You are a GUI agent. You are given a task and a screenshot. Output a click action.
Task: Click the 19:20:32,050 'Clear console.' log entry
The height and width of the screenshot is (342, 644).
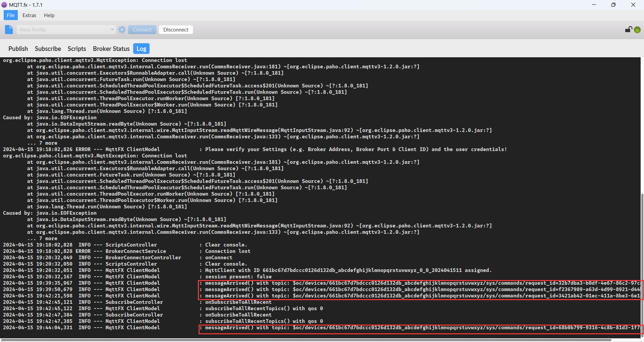coord(125,264)
